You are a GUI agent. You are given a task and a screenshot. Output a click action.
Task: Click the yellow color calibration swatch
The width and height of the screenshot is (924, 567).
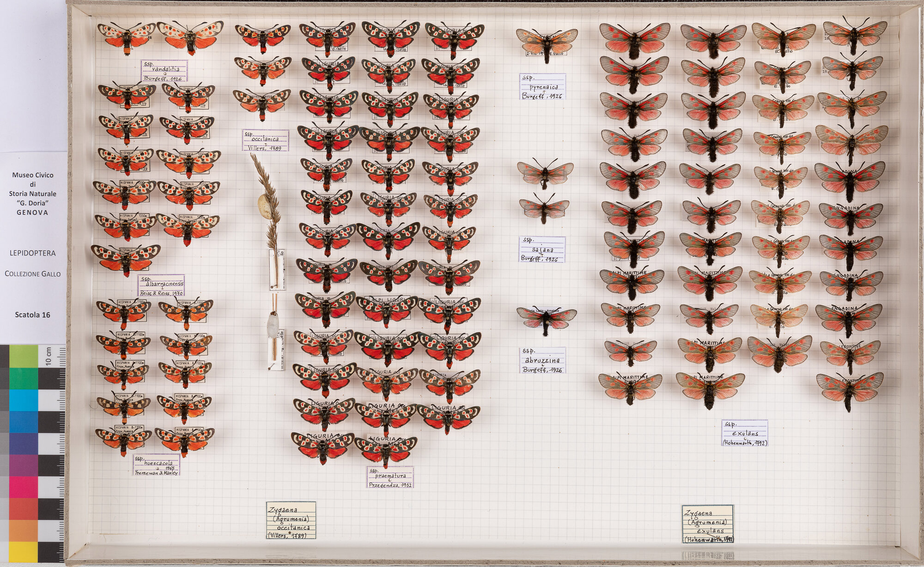(x=23, y=552)
